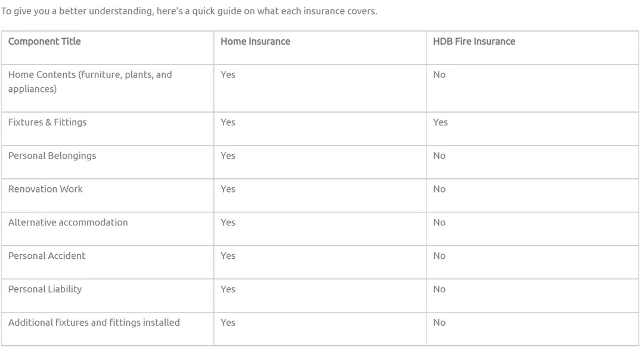Image resolution: width=644 pixels, height=356 pixels.
Task: Click the Fixtures & Fittings row label
Action: (x=47, y=122)
